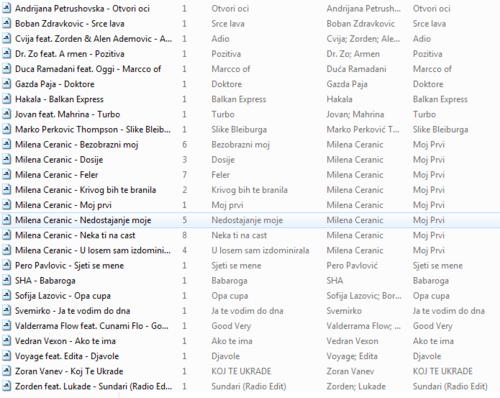
Task: Click the file icon next to Gazda Paja
Action: point(6,84)
